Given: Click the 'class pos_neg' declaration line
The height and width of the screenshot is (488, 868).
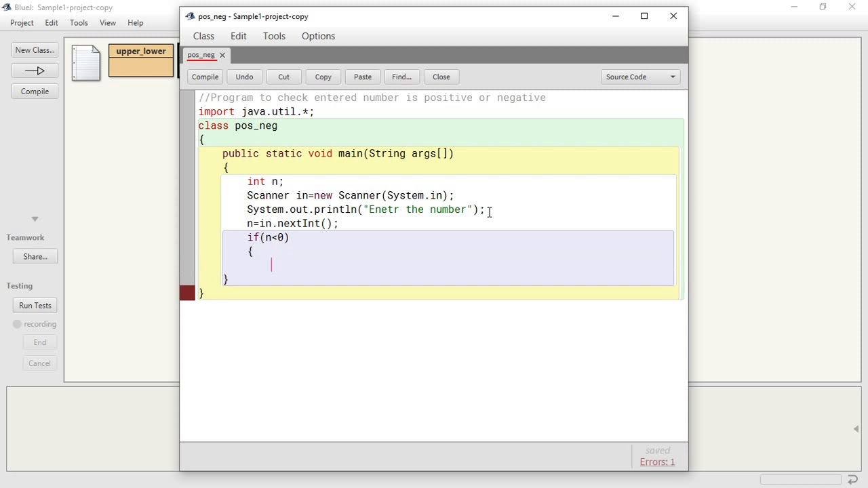Looking at the screenshot, I should pyautogui.click(x=237, y=126).
